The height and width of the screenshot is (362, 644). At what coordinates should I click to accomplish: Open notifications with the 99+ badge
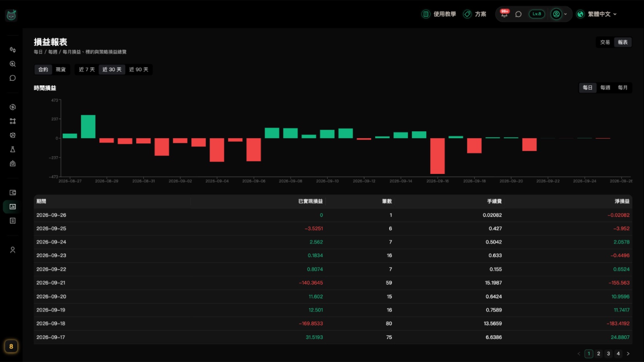tap(504, 14)
